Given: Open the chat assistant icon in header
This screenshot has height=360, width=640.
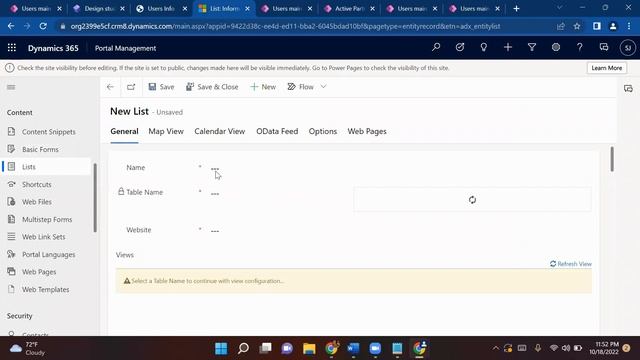Looking at the screenshot, I should click(604, 47).
